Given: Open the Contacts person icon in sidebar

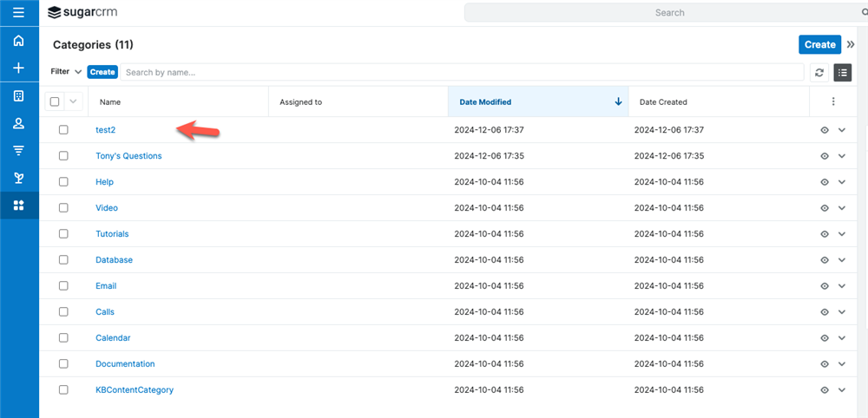Looking at the screenshot, I should click(x=19, y=124).
